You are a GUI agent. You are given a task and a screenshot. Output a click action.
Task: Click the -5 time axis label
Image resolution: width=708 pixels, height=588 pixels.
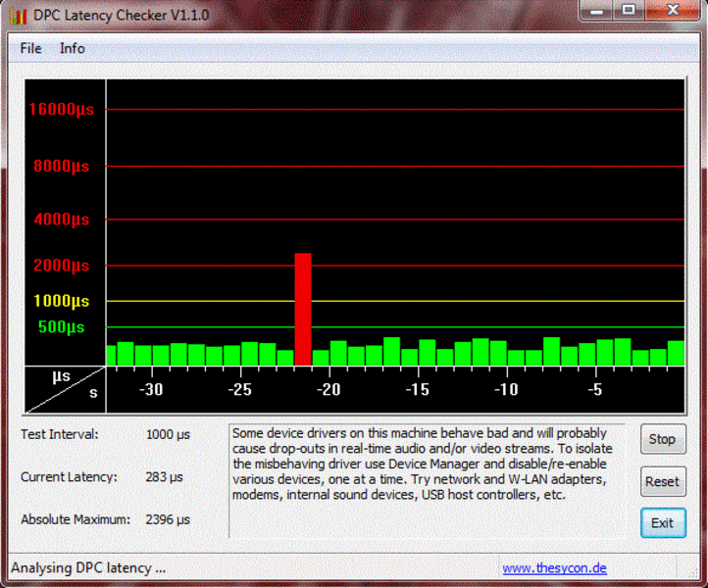point(595,389)
